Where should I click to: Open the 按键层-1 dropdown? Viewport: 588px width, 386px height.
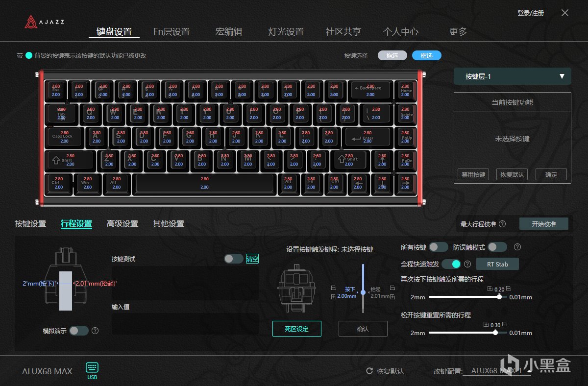point(512,76)
